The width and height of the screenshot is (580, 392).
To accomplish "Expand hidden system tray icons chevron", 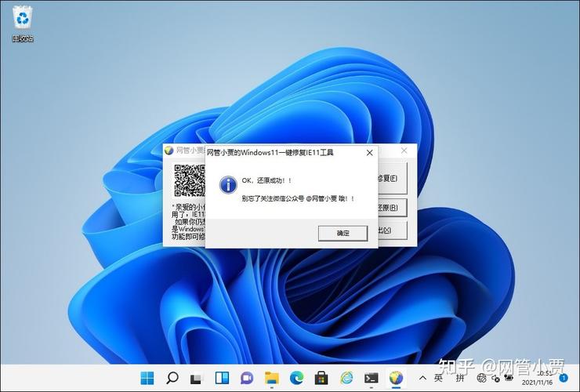I will (x=422, y=378).
